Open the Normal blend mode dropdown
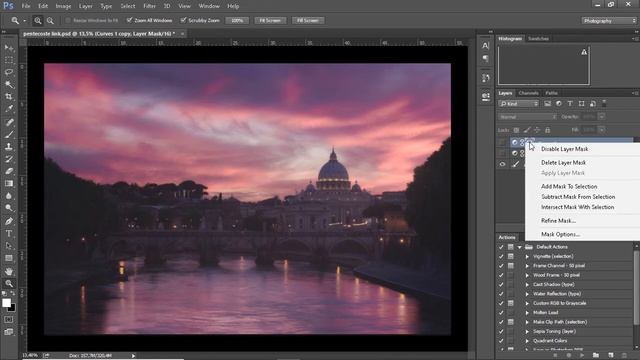 527,117
